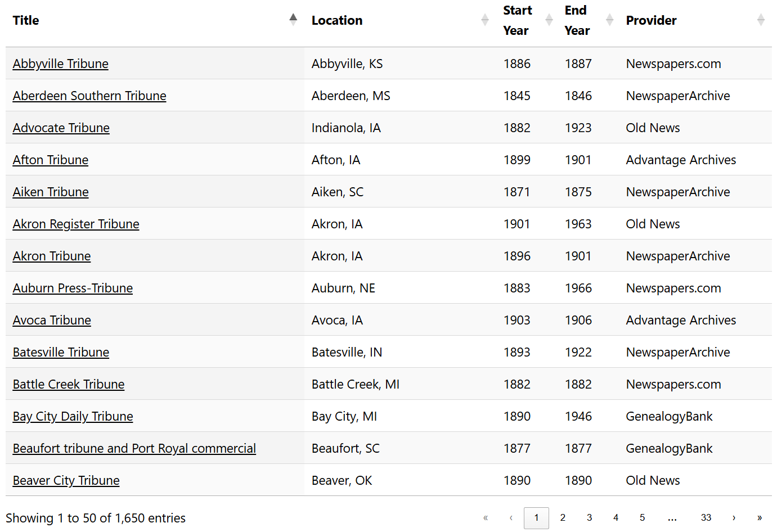The height and width of the screenshot is (532, 777).
Task: Go to previous page arrow
Action: point(511,518)
